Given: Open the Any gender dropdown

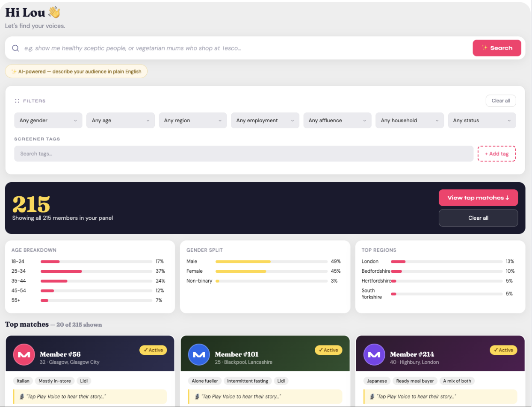Looking at the screenshot, I should click(x=48, y=121).
